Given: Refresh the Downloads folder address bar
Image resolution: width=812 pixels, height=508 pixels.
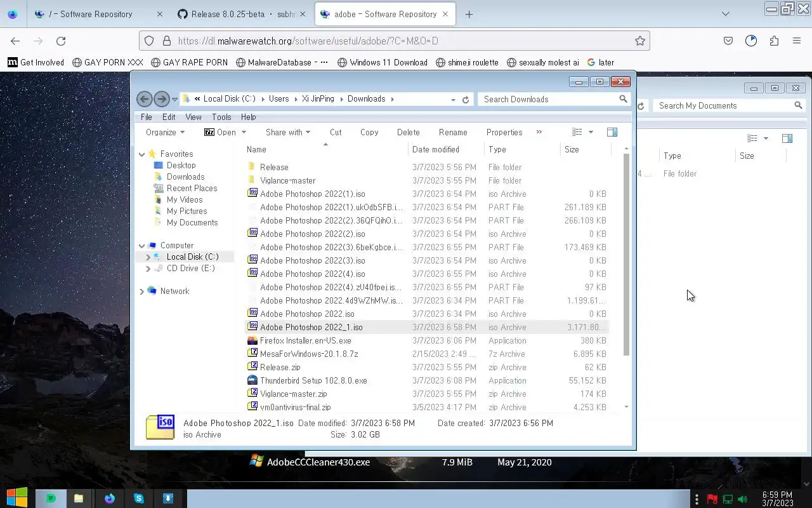Looking at the screenshot, I should click(466, 100).
